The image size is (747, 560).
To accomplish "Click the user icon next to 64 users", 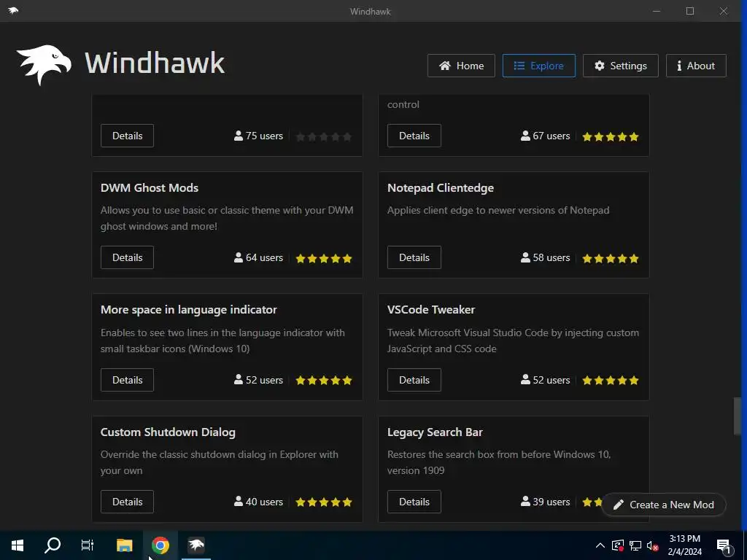I will point(239,257).
